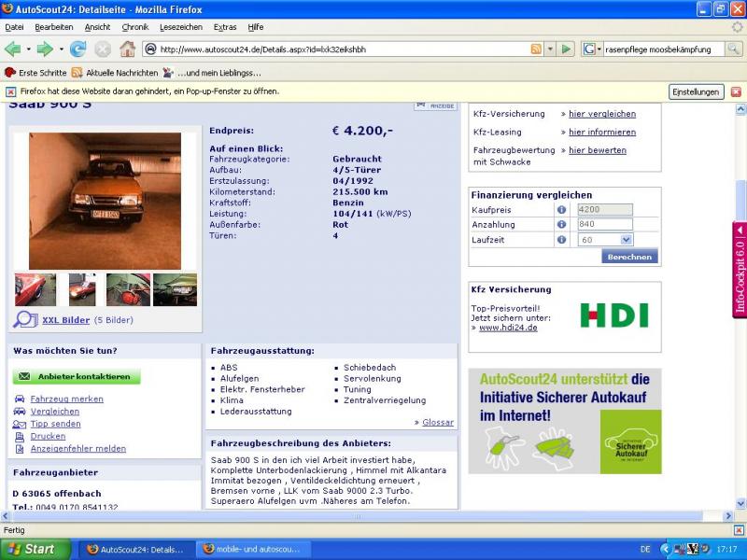Click the RSS feed icon in address bar
This screenshot has height=560, width=747.
536,49
